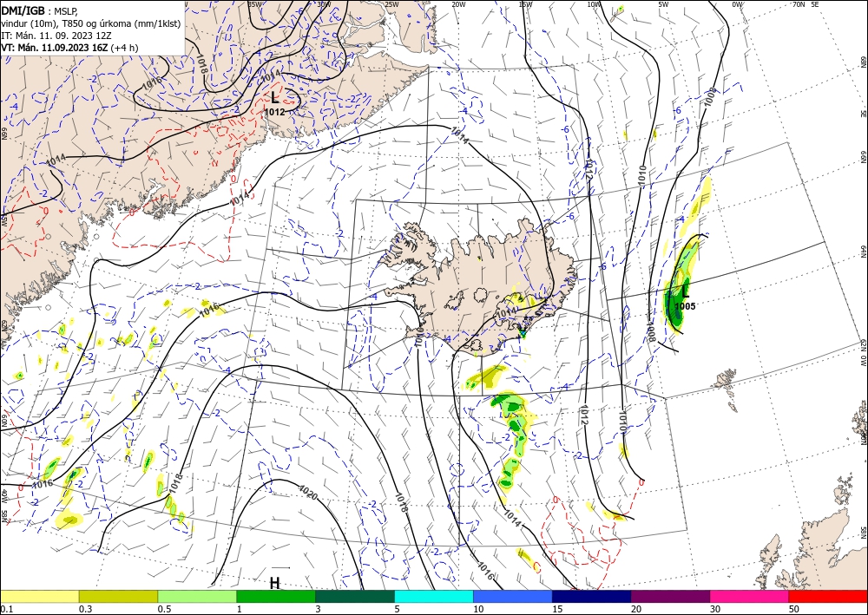868x615 pixels.
Task: Click the '64N' latitude label
Action: 863,251
